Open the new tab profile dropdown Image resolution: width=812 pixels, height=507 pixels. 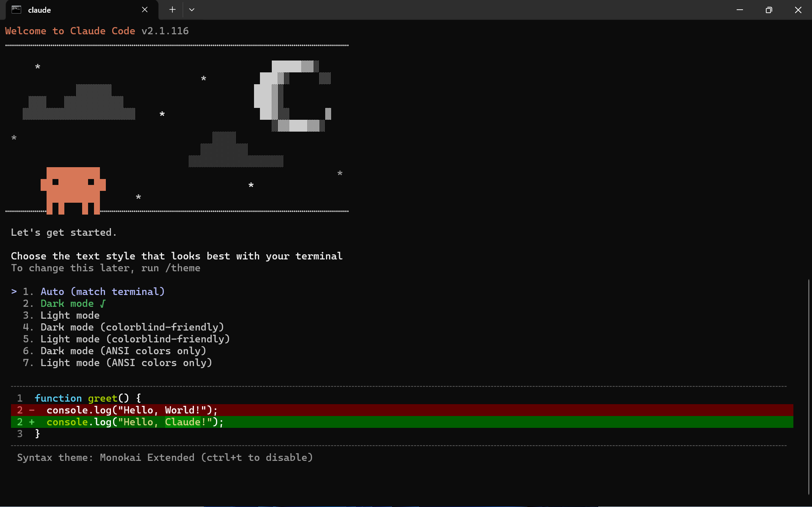click(192, 10)
